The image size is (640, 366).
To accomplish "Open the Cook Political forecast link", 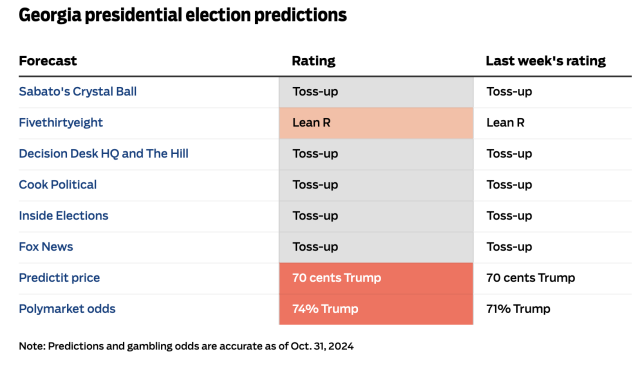I will coord(58,184).
